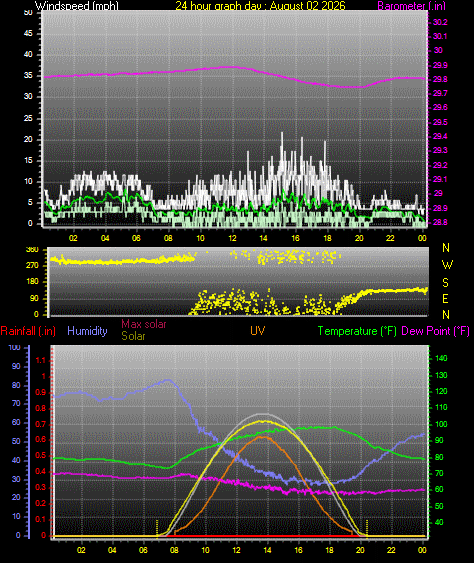Click the 35 windspeed axis value

coord(28,75)
